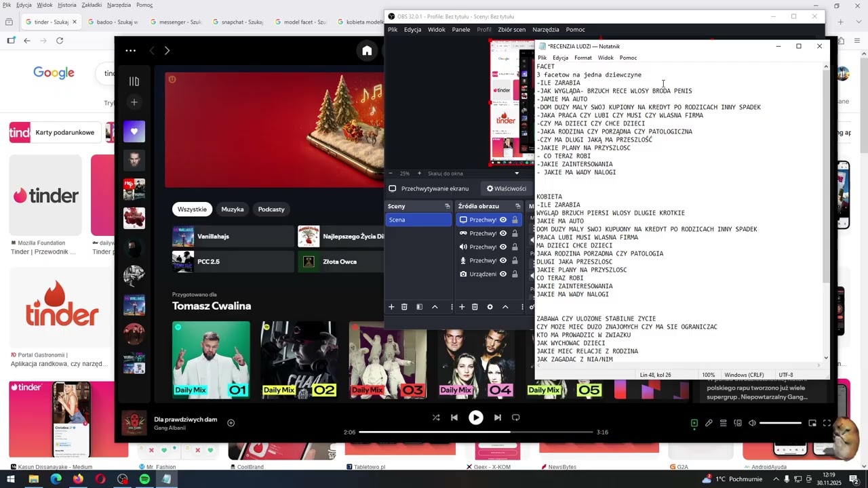
Task: Open the Daily Mix 01 cover
Action: click(211, 359)
